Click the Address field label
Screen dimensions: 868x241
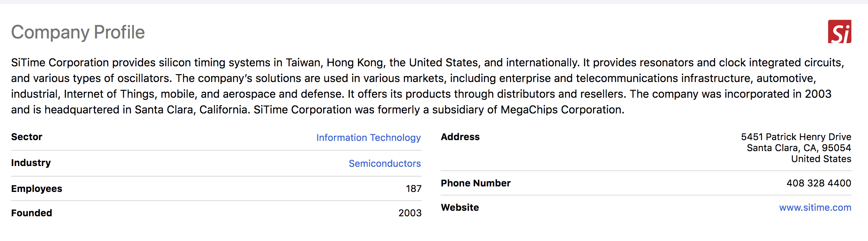[x=460, y=137]
